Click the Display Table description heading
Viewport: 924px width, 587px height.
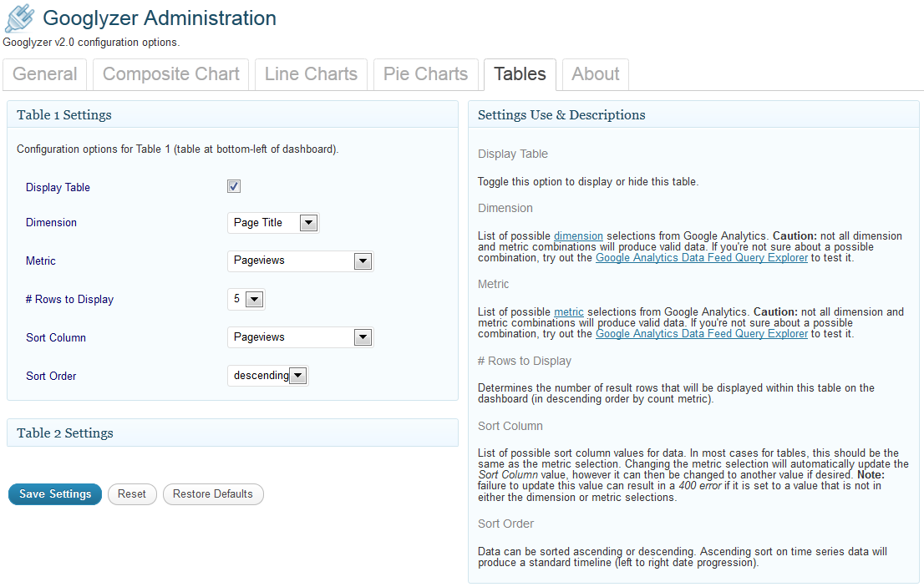click(x=513, y=154)
